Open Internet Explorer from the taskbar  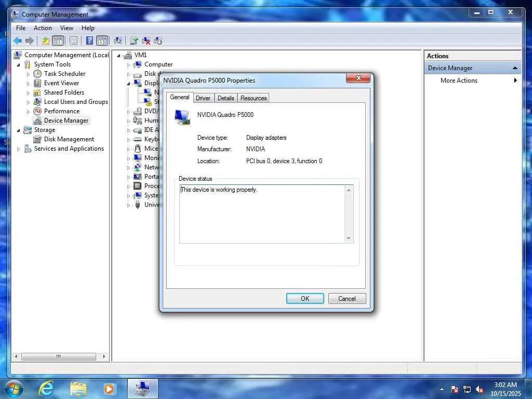(x=46, y=389)
